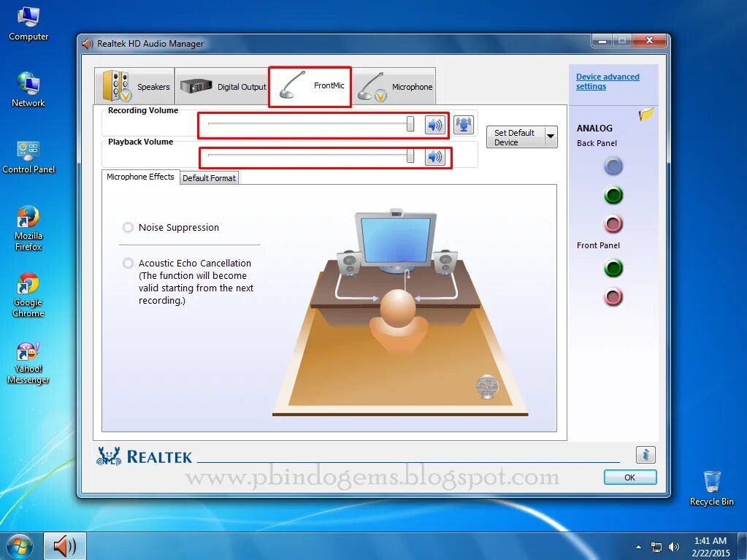Open Device advanced settings link
Screen dimensions: 747x560
click(x=608, y=82)
